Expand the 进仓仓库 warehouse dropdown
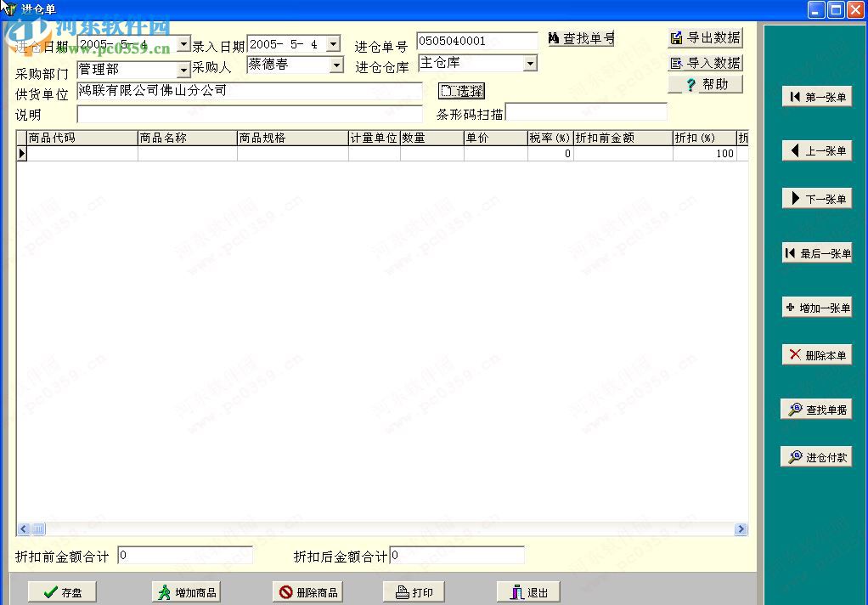The height and width of the screenshot is (605, 868). click(530, 63)
